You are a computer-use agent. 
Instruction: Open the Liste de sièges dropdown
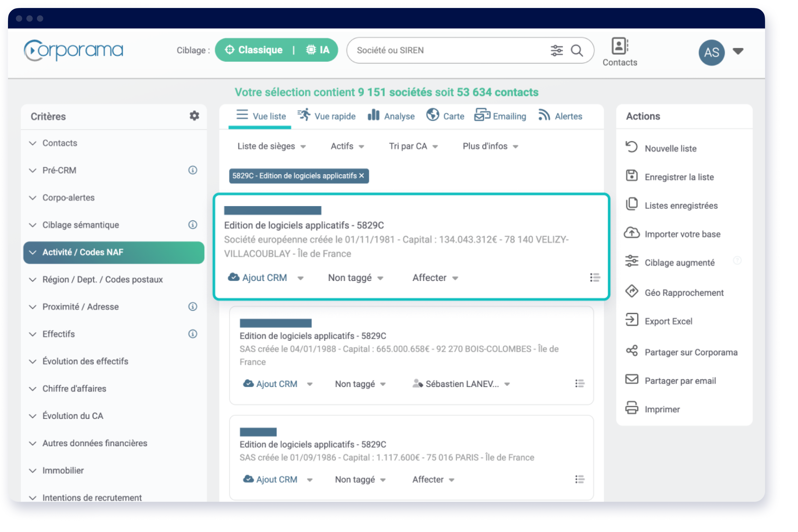(271, 146)
